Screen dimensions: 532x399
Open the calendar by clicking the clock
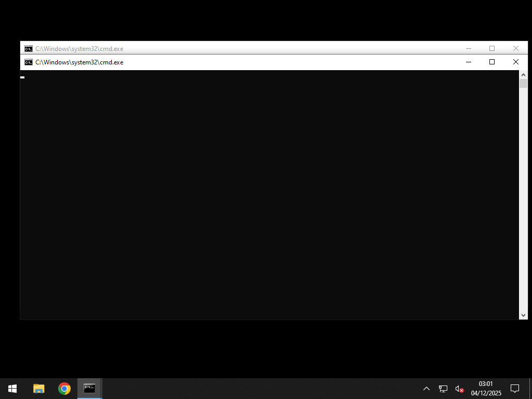[486, 387]
